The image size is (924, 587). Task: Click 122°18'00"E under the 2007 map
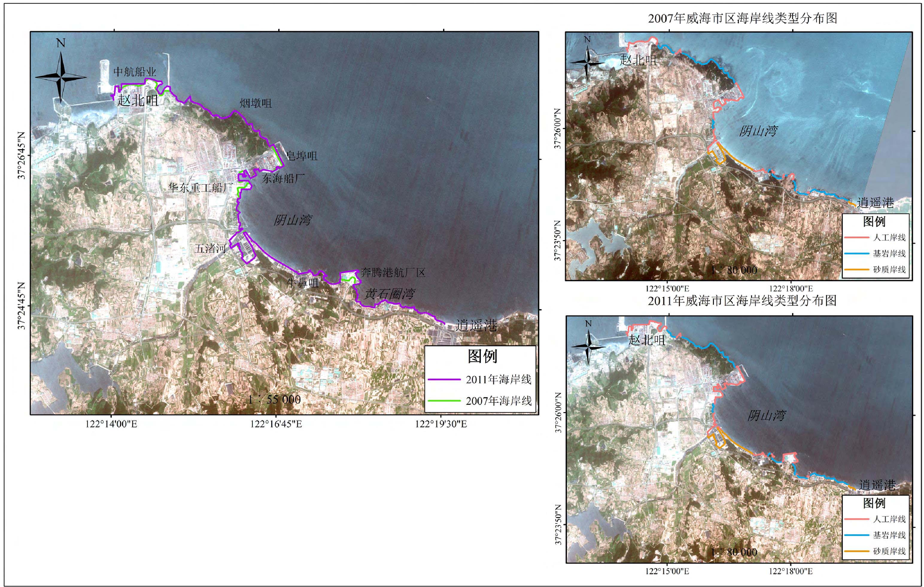791,288
